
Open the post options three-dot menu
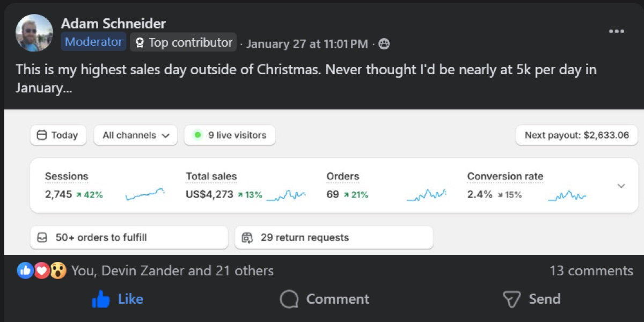click(x=617, y=31)
